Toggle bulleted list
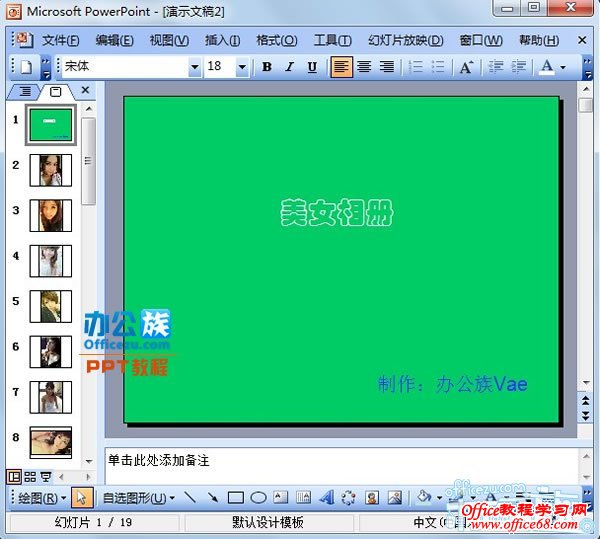This screenshot has width=600, height=539. pyautogui.click(x=438, y=67)
